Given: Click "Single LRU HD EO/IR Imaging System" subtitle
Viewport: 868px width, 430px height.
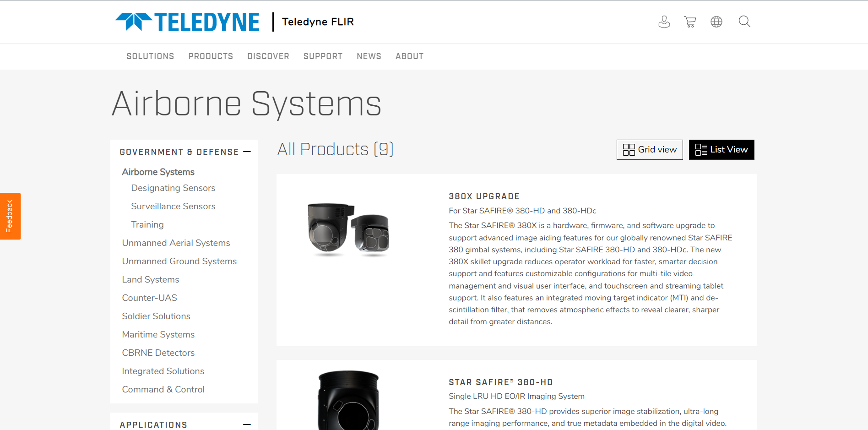Looking at the screenshot, I should 516,396.
